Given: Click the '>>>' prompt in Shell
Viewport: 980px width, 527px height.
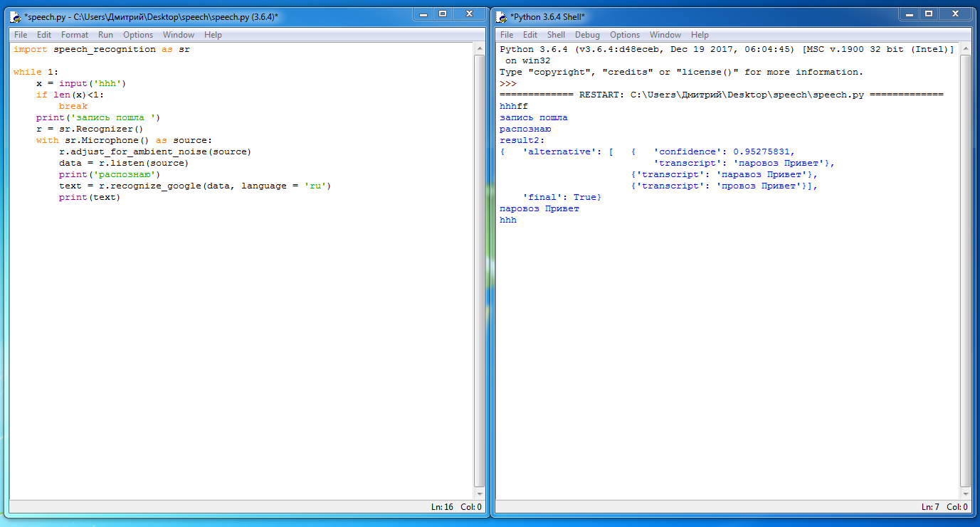Looking at the screenshot, I should pos(508,84).
